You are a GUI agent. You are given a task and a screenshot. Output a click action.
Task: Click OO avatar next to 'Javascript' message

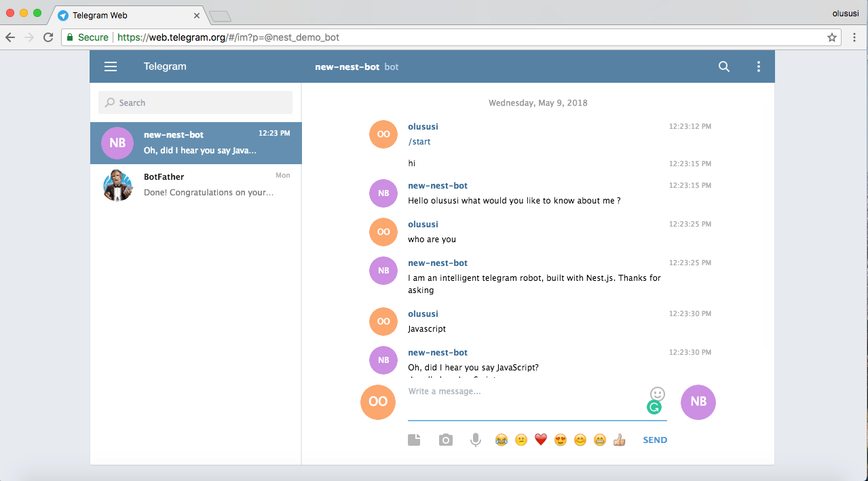pos(383,322)
